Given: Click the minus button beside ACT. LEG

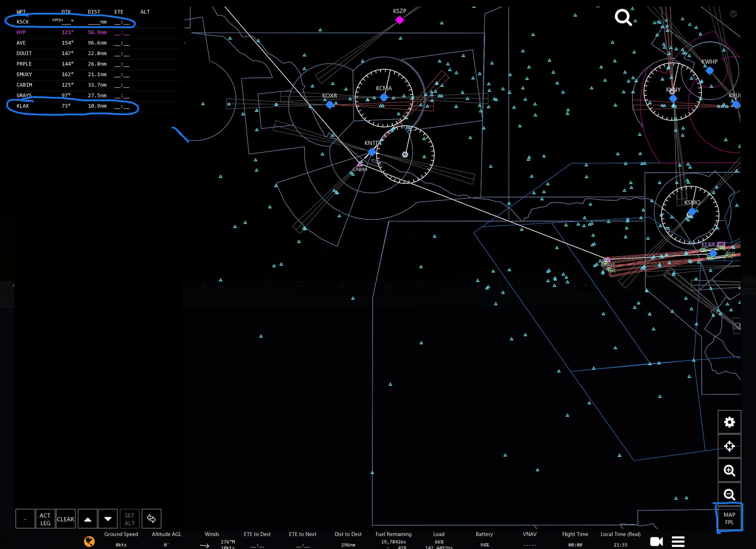Looking at the screenshot, I should coord(25,519).
